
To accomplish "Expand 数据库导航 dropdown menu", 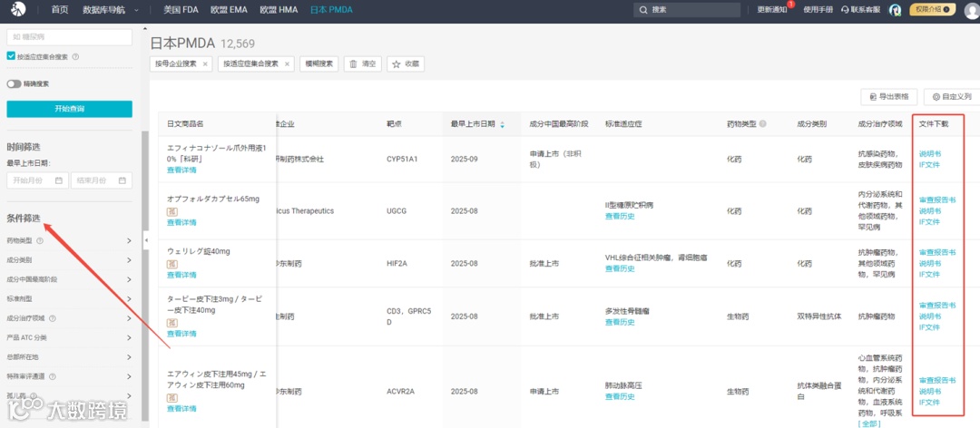I will 110,10.
